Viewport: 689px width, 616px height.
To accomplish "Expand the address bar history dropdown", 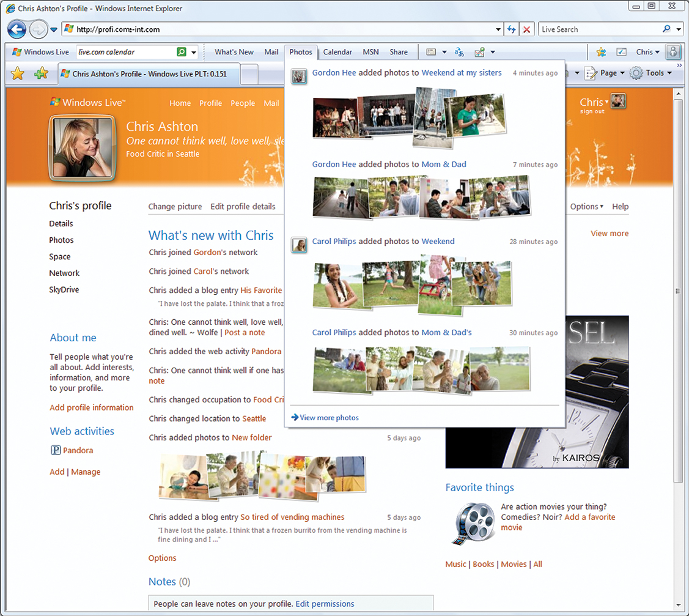I will pyautogui.click(x=498, y=29).
